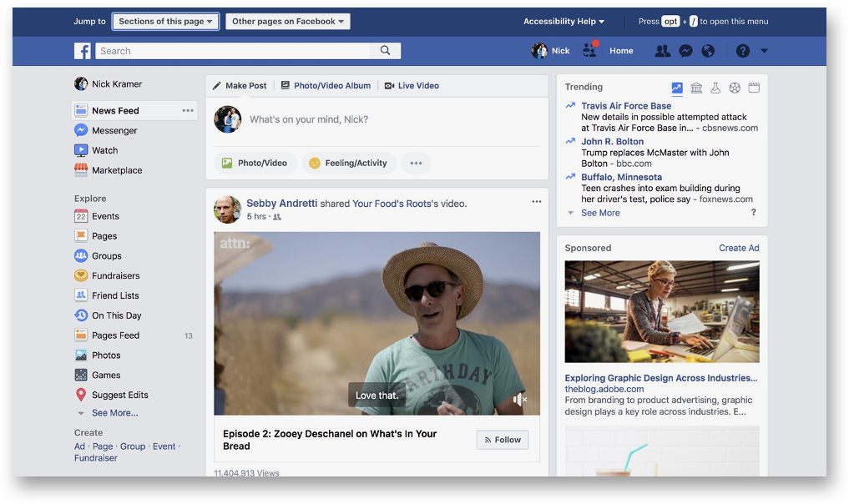Click the Search input field
This screenshot has height=504, width=849.
coord(233,51)
